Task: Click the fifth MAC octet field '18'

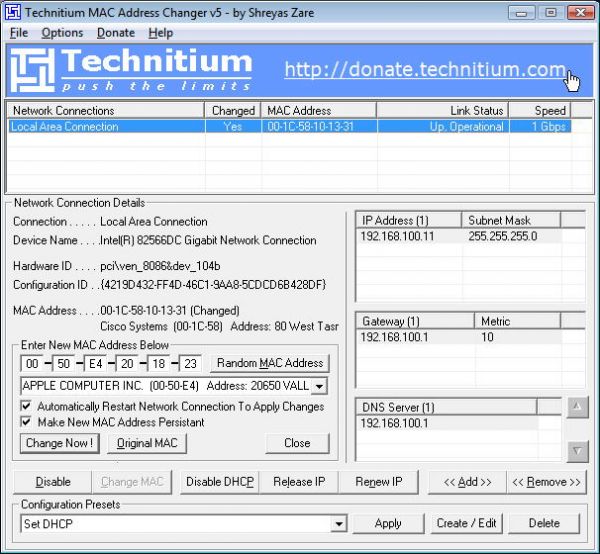Action: point(159,363)
